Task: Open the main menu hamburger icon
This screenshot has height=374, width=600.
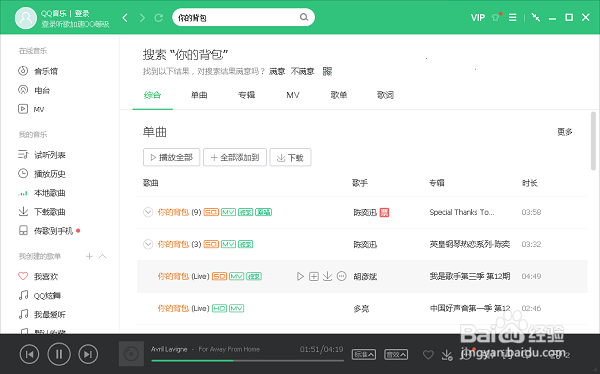Action: point(512,18)
